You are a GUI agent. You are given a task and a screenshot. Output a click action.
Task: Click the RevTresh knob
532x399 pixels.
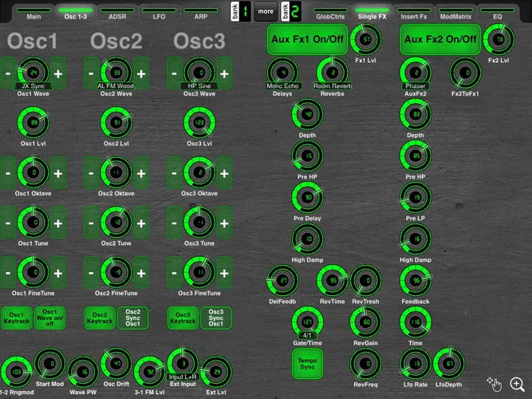click(366, 280)
